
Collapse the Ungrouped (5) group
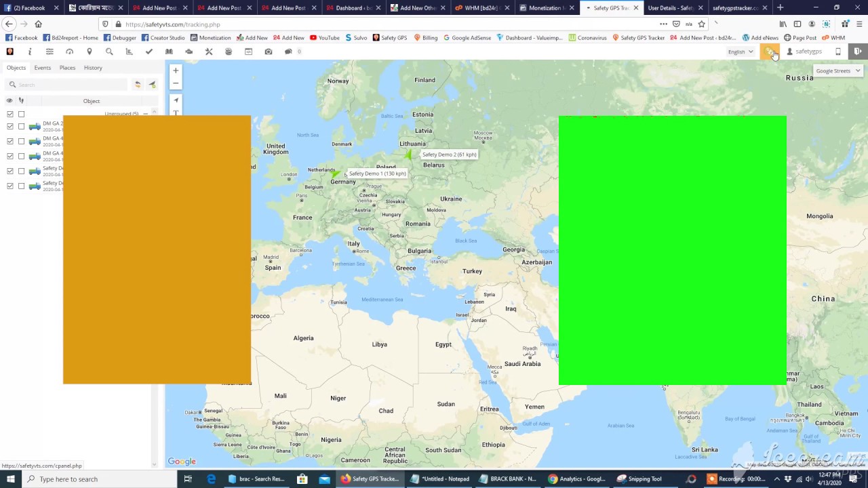pos(145,114)
